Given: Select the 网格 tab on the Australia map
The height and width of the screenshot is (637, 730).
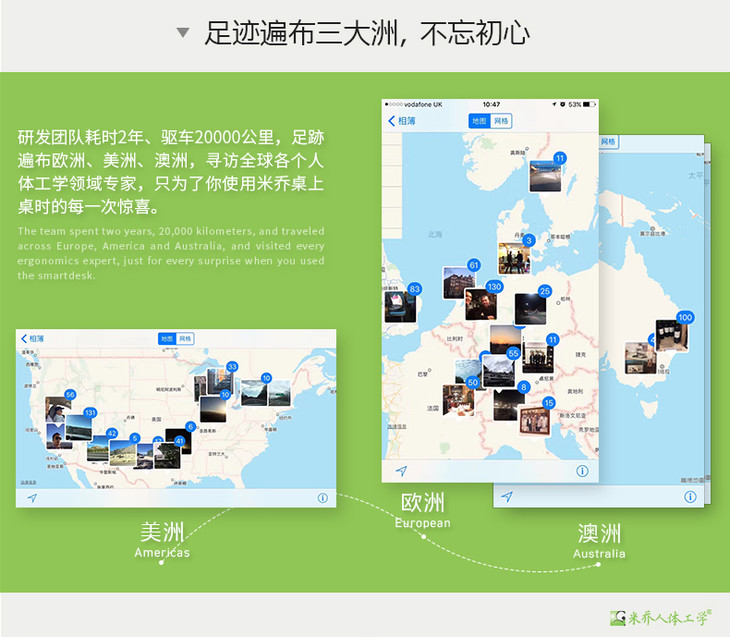Looking at the screenshot, I should [x=608, y=142].
